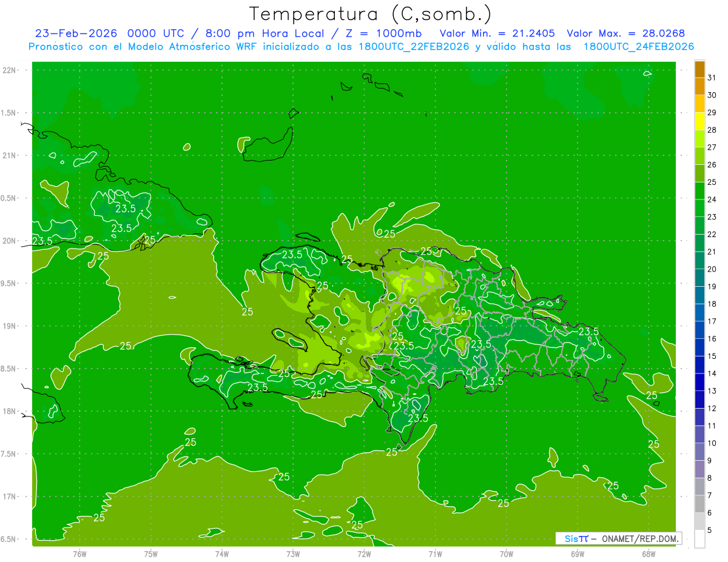The width and height of the screenshot is (728, 562).
Task: Click the 18 label on the color scale
Action: point(712,304)
